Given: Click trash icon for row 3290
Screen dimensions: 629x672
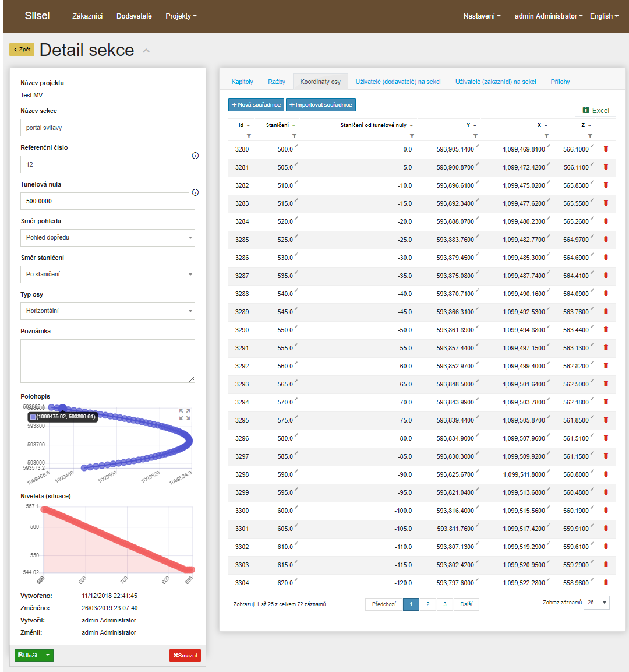Looking at the screenshot, I should tap(606, 330).
